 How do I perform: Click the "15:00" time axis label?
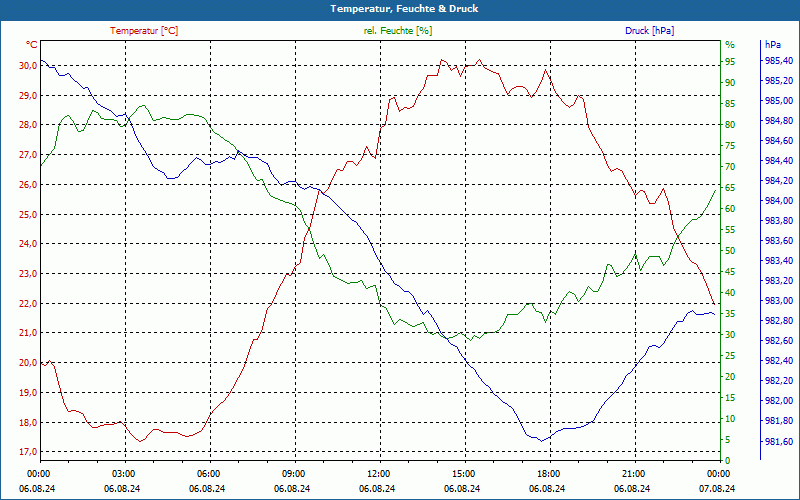point(464,473)
